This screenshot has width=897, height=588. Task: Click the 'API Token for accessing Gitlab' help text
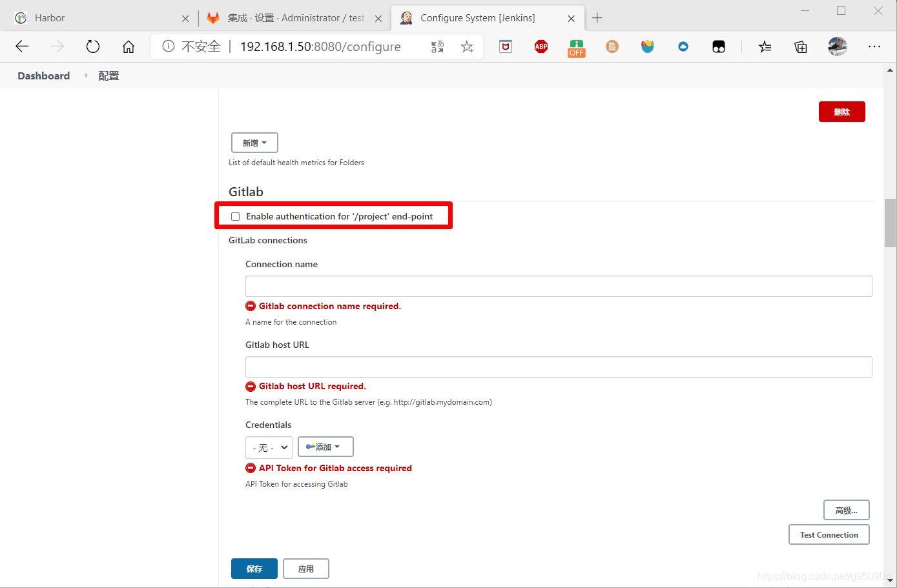coord(296,484)
